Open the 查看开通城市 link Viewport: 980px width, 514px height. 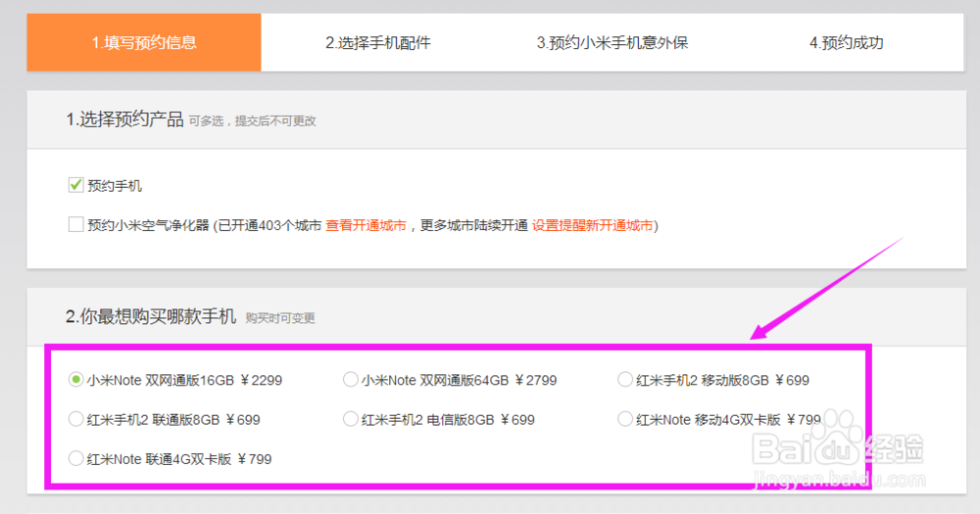click(x=366, y=225)
